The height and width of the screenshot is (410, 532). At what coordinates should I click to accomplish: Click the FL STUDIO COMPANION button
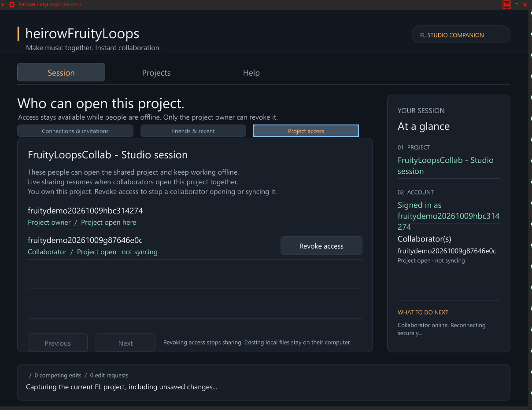(461, 35)
